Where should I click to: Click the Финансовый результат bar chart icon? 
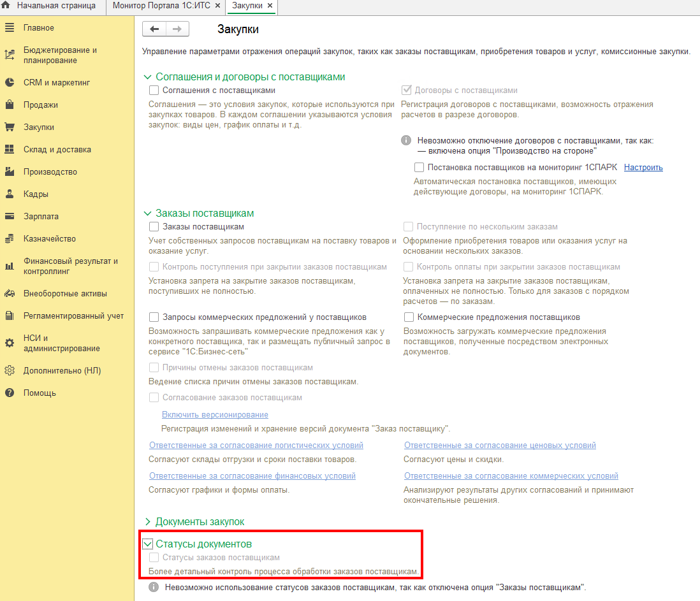10,266
